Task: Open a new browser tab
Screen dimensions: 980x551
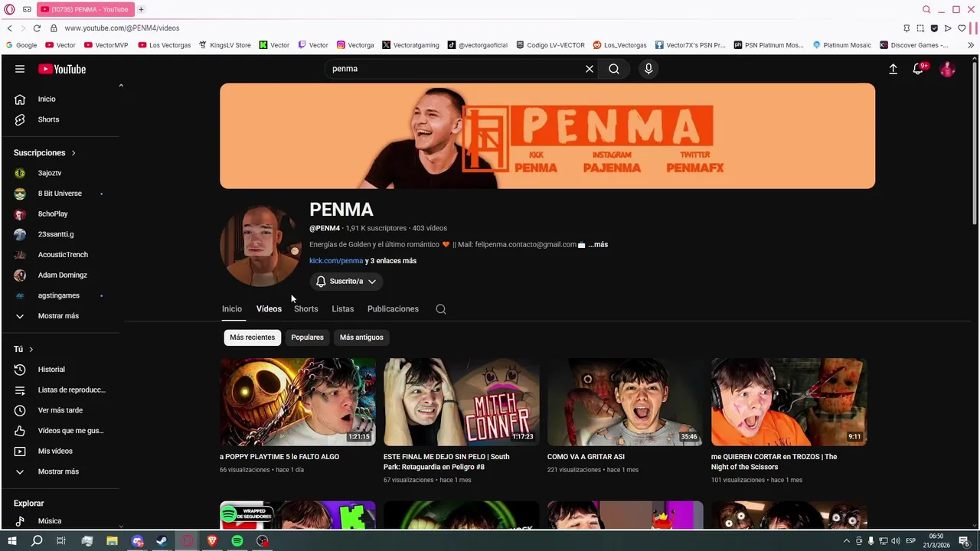Action: click(x=141, y=9)
